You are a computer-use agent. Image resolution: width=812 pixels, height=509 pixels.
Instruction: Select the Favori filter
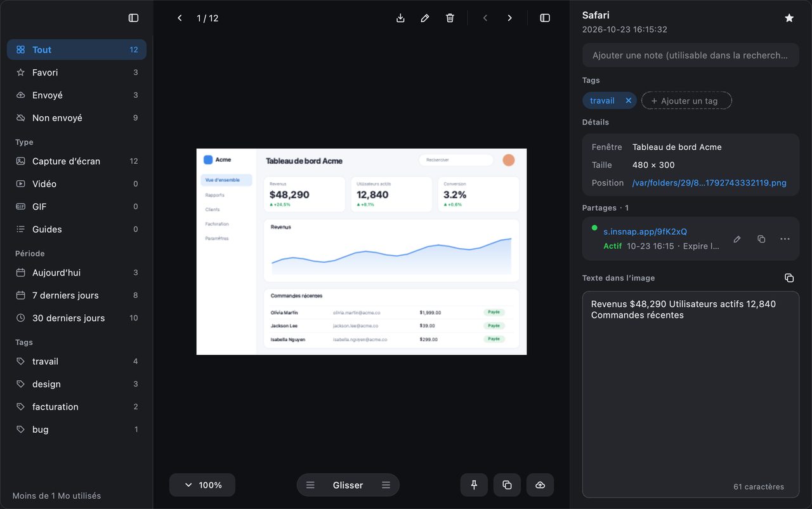pyautogui.click(x=77, y=72)
